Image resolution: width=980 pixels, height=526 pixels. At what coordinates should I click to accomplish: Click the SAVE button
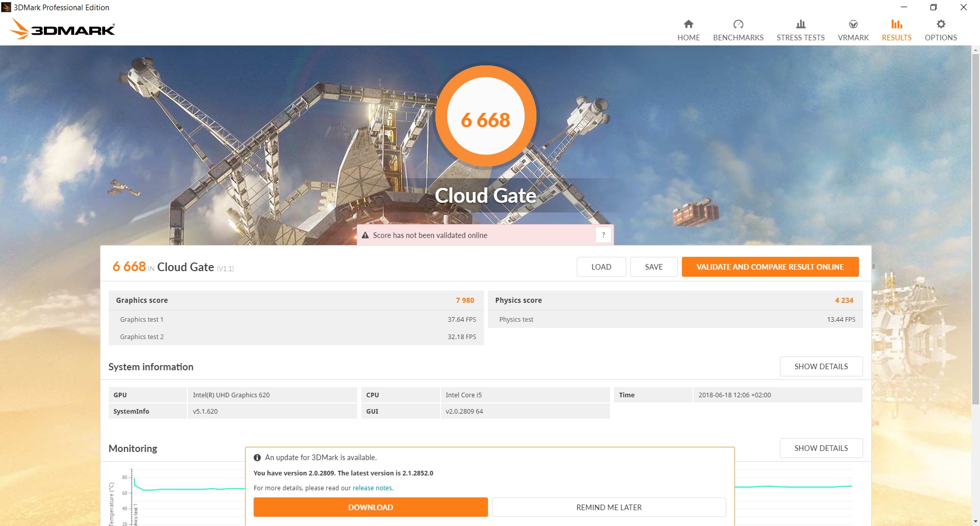pyautogui.click(x=654, y=267)
